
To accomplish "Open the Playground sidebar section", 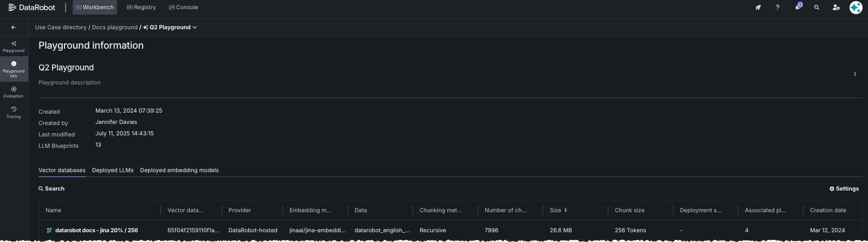I will click(14, 47).
